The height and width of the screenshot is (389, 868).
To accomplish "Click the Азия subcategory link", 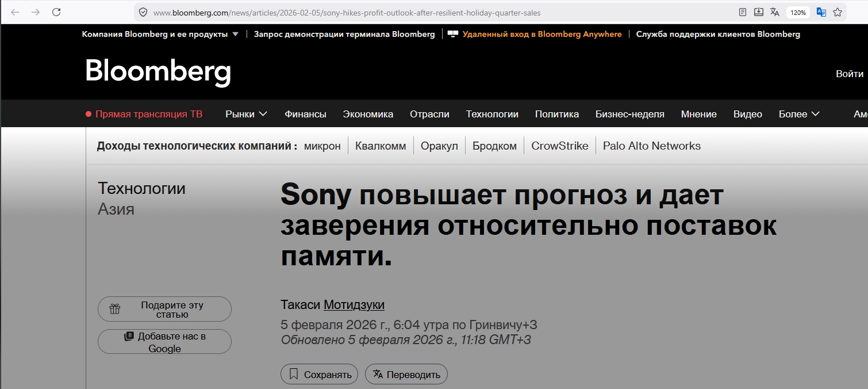I will (x=116, y=209).
